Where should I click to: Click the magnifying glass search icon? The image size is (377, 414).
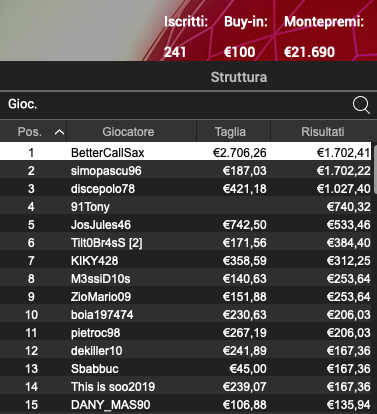pyautogui.click(x=361, y=105)
